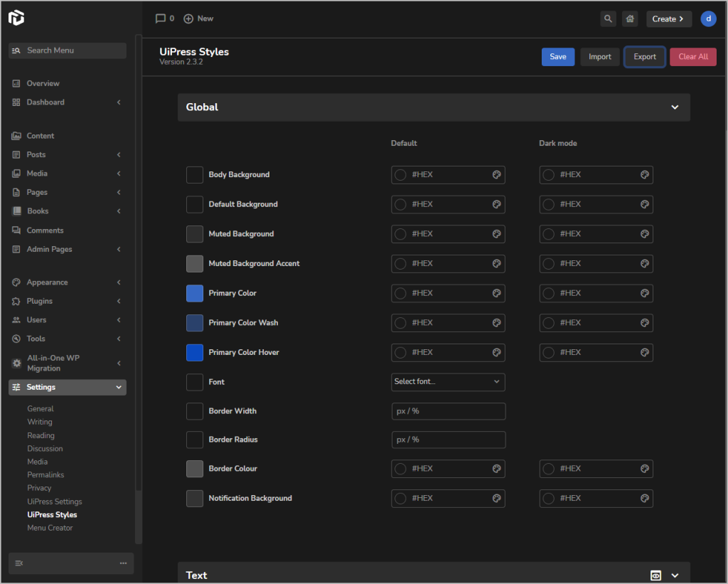This screenshot has width=728, height=584.
Task: Click the Comments menu icon
Action: click(16, 230)
